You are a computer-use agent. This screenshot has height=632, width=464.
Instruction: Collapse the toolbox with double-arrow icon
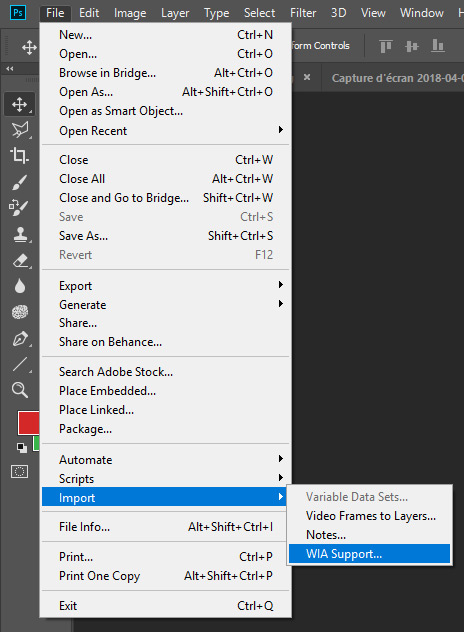(x=10, y=69)
